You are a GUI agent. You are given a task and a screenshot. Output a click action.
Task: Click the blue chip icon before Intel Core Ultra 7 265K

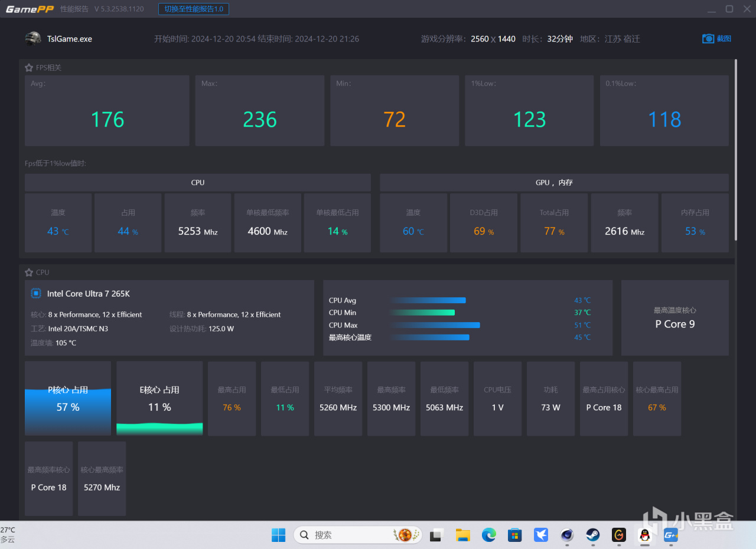tap(36, 294)
